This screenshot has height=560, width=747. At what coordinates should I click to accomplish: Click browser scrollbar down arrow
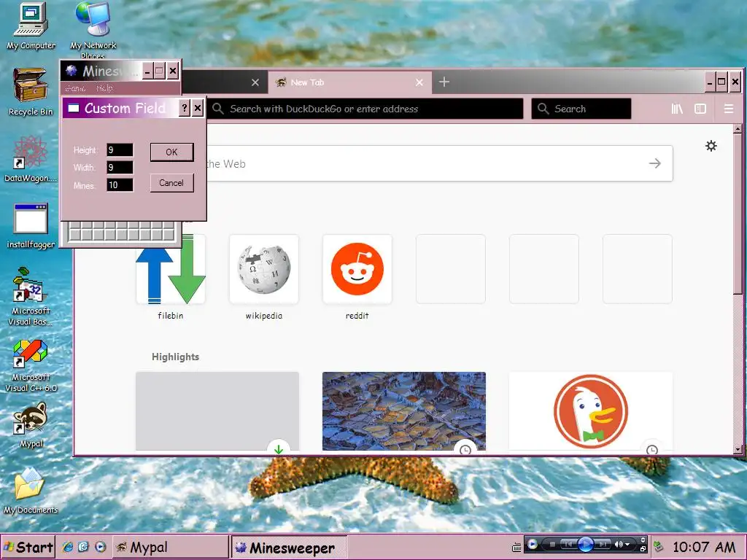click(x=738, y=449)
